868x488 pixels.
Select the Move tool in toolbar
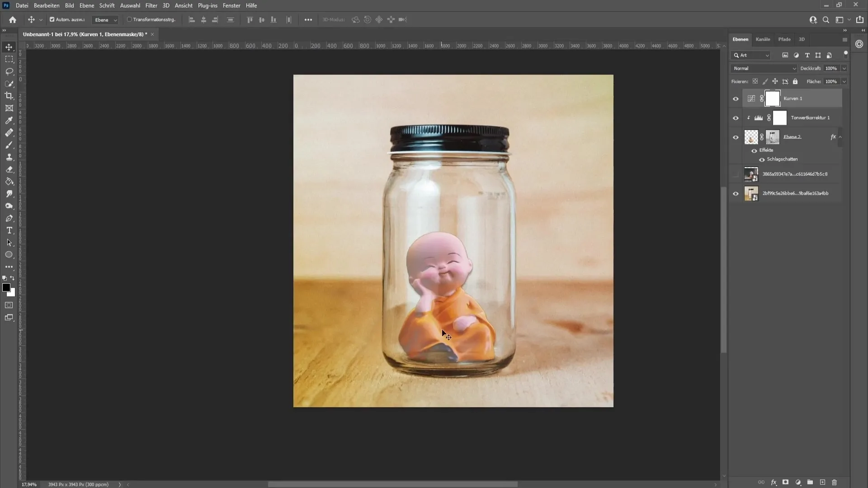[9, 46]
